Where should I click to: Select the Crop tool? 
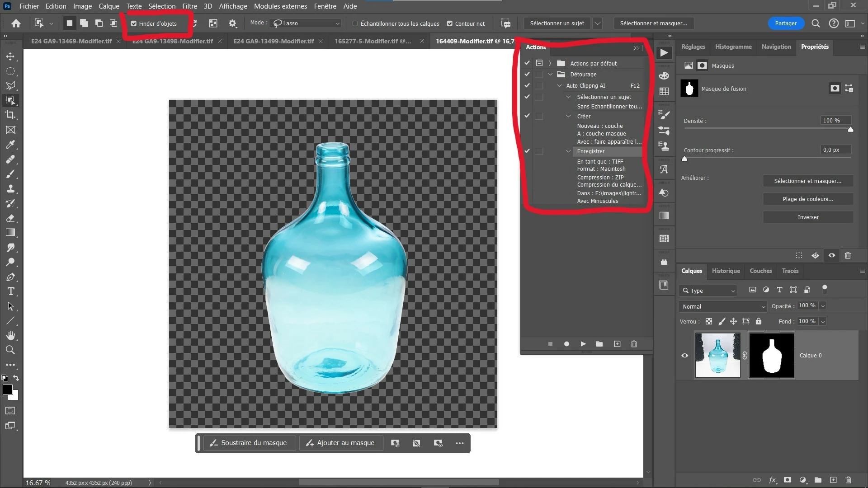click(10, 115)
